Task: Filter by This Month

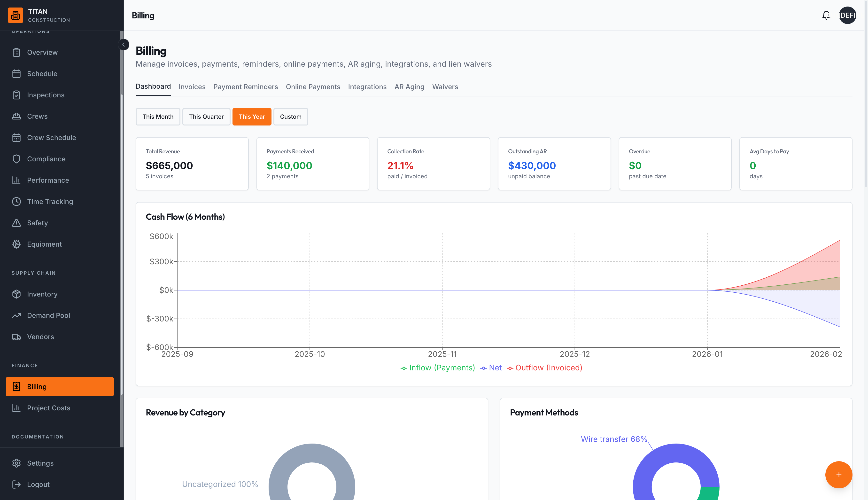Action: click(158, 117)
